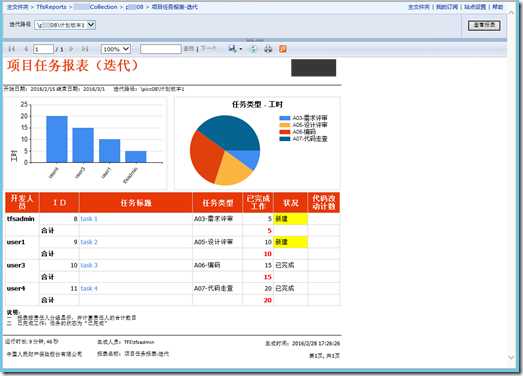Screen dimensions: 523x376
Task: Click yellow 新建 status in tfsadmin row
Action: coord(291,219)
